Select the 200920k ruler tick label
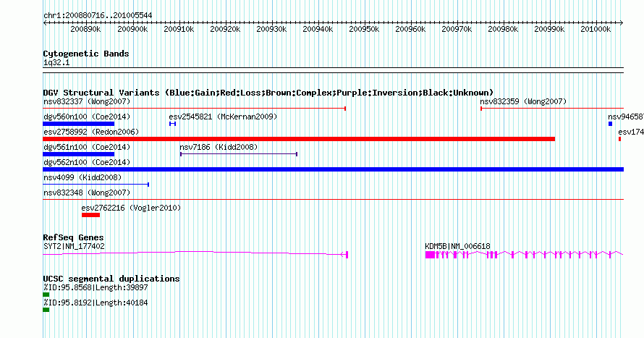 coord(225,30)
